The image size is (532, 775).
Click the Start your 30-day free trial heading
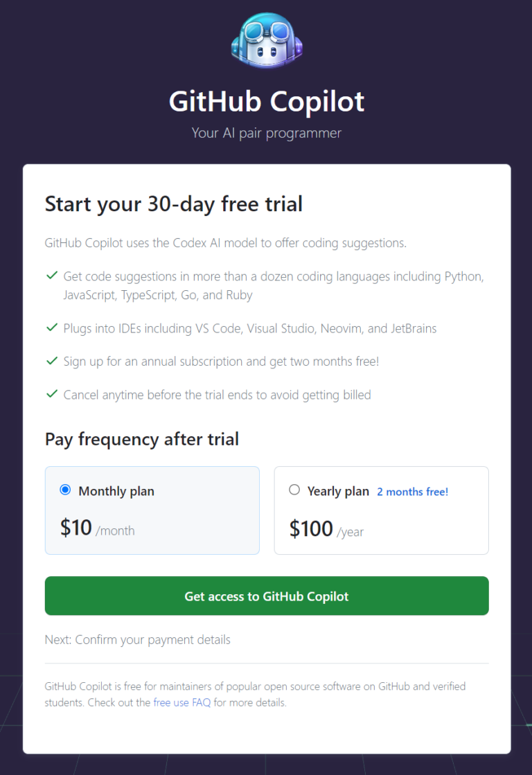pyautogui.click(x=173, y=204)
